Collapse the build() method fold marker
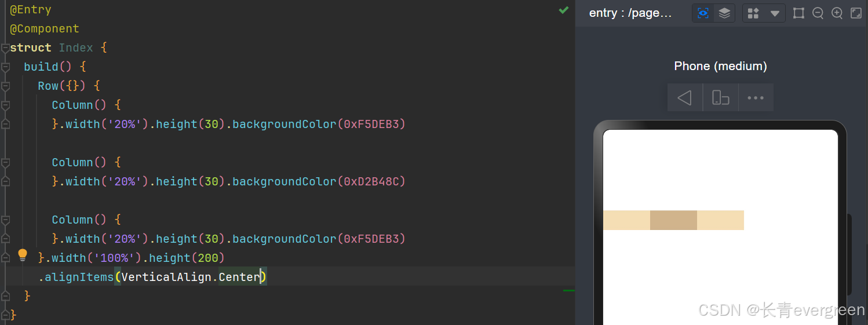868x325 pixels. pos(5,67)
